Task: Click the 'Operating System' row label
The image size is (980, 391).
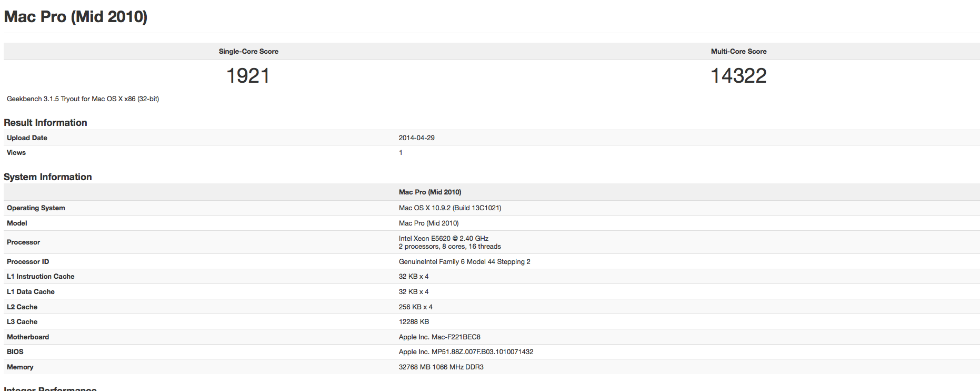Action: click(x=36, y=208)
